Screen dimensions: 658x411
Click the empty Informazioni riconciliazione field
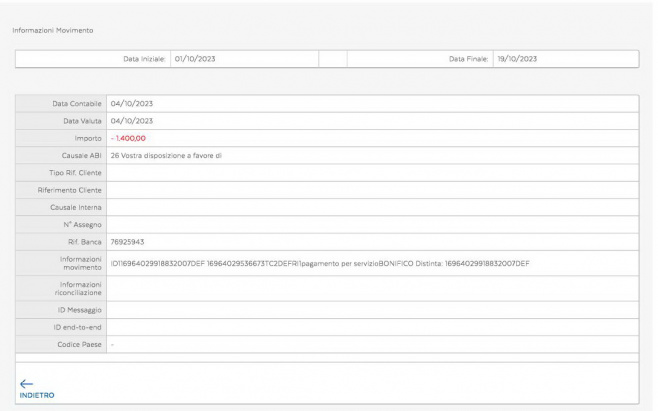[x=370, y=288]
